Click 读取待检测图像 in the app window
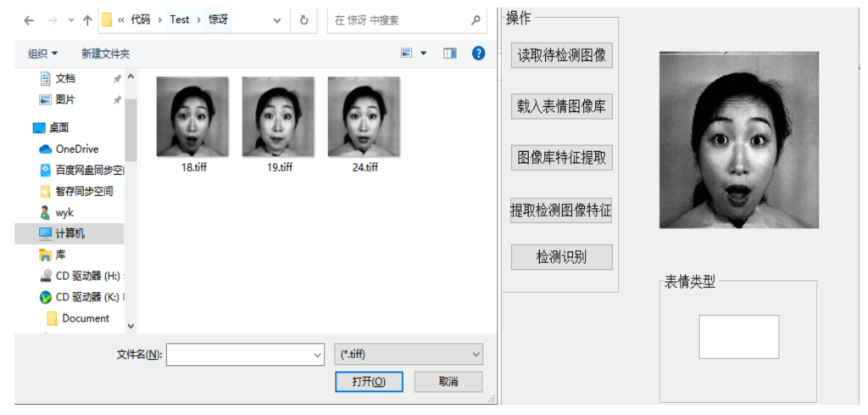Viewport: 868px width, 415px height. [x=561, y=55]
